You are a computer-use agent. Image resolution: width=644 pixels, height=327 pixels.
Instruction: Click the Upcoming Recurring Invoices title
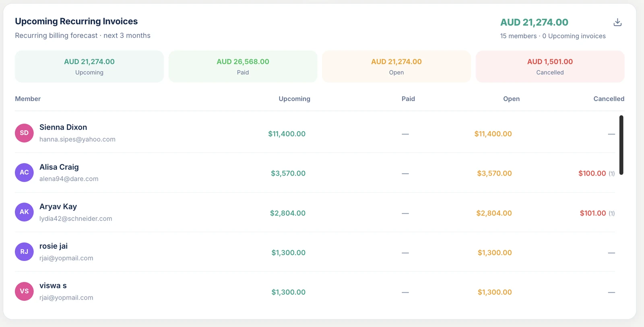click(76, 21)
